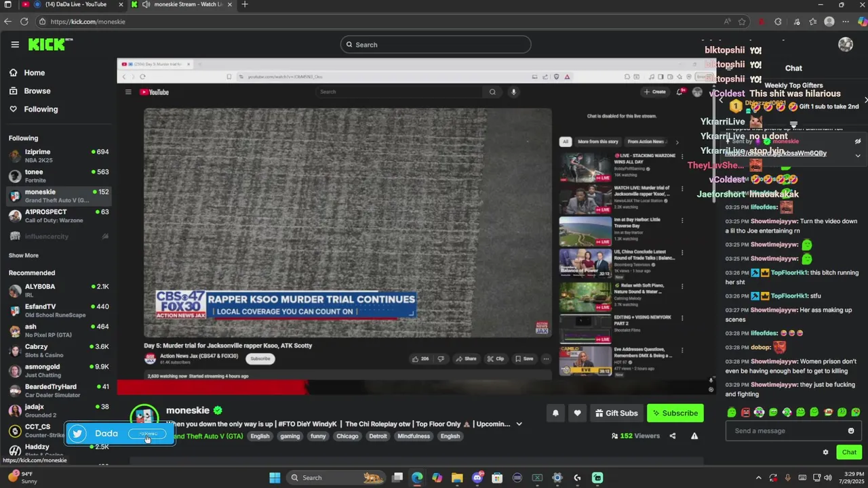Select the gaming tag
Viewport: 868px width, 488px height.
coord(290,436)
